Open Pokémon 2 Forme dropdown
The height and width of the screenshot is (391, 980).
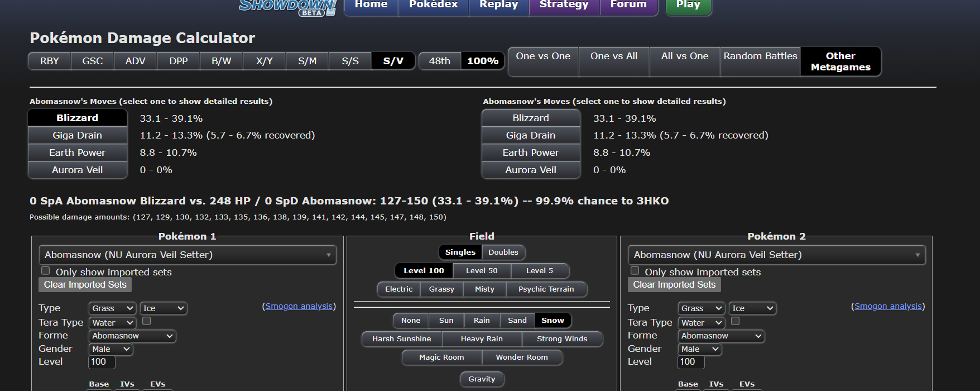point(721,336)
